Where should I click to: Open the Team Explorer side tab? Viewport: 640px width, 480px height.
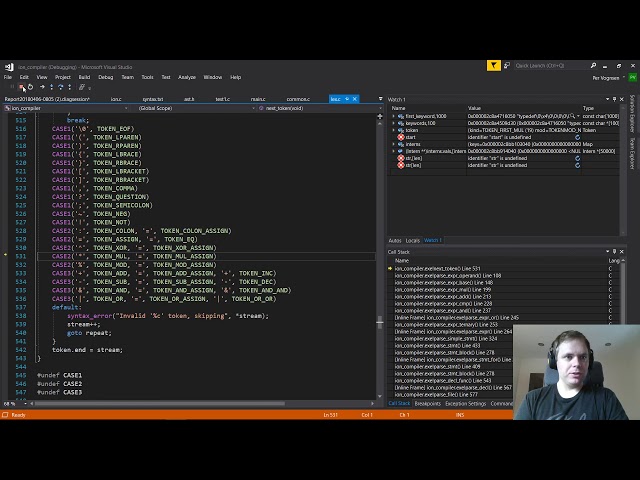click(x=632, y=153)
